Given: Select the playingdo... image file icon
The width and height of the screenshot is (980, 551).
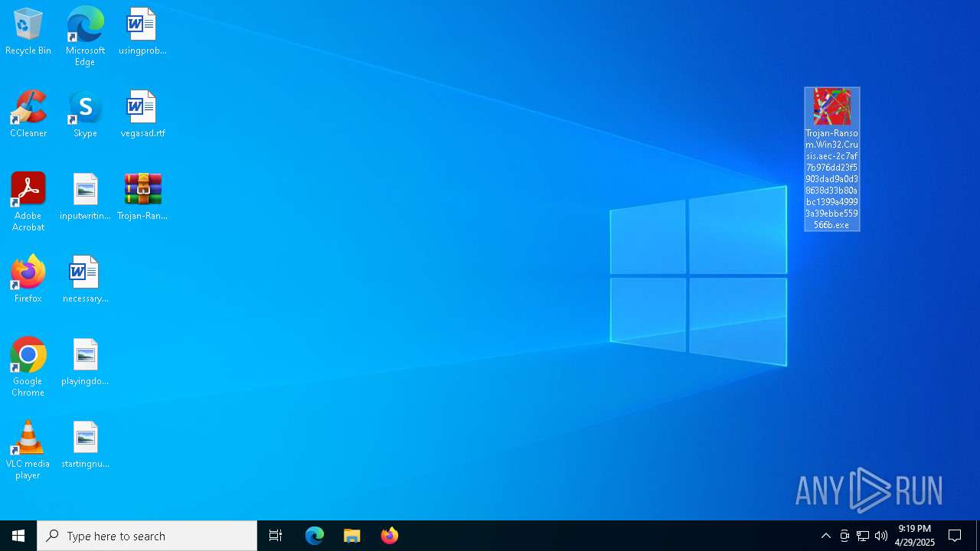Looking at the screenshot, I should [x=85, y=362].
